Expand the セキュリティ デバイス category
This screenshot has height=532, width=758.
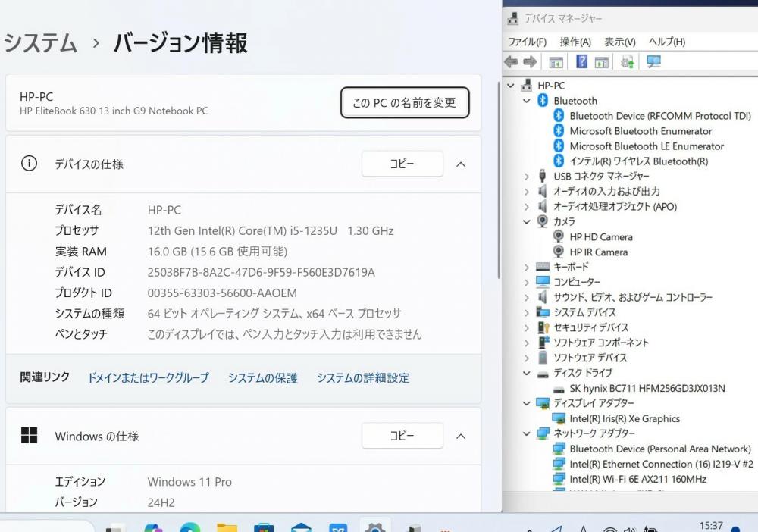(x=527, y=327)
